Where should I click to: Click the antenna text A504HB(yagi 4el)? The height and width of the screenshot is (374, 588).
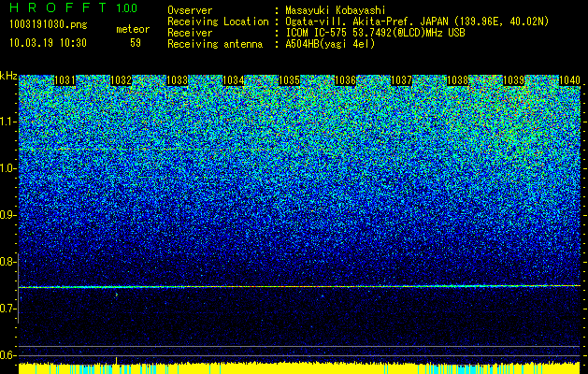(x=330, y=44)
